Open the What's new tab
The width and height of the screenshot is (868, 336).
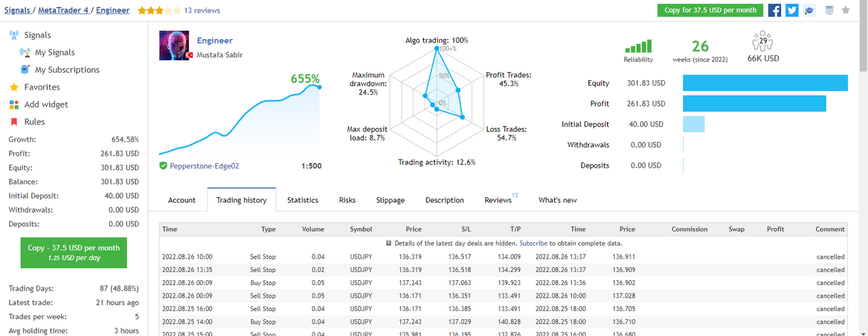pos(558,200)
